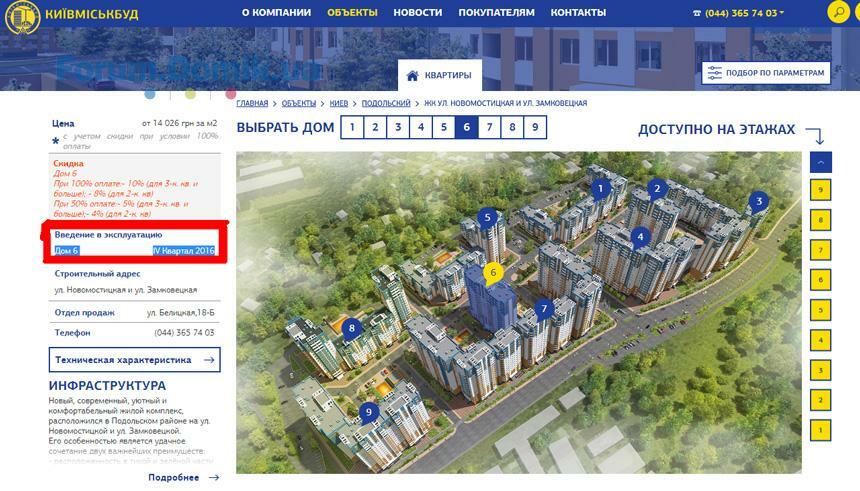
Task: Choose floor 9 yellow square
Action: click(820, 190)
